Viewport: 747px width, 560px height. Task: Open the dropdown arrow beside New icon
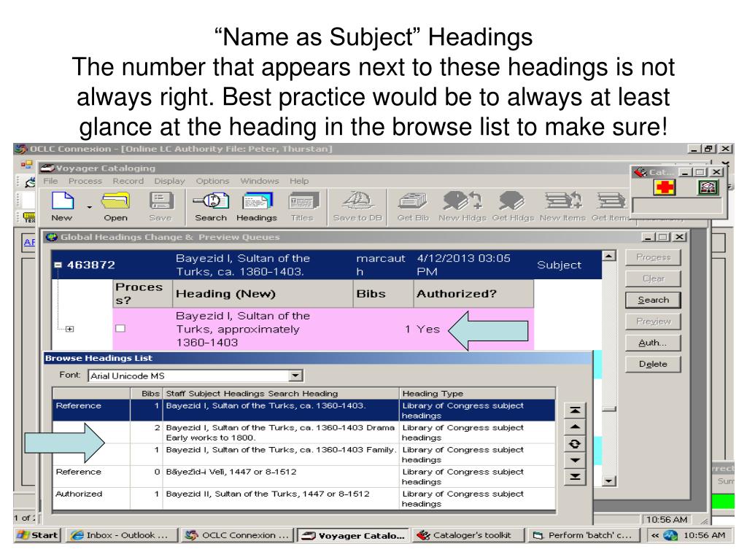pos(89,207)
